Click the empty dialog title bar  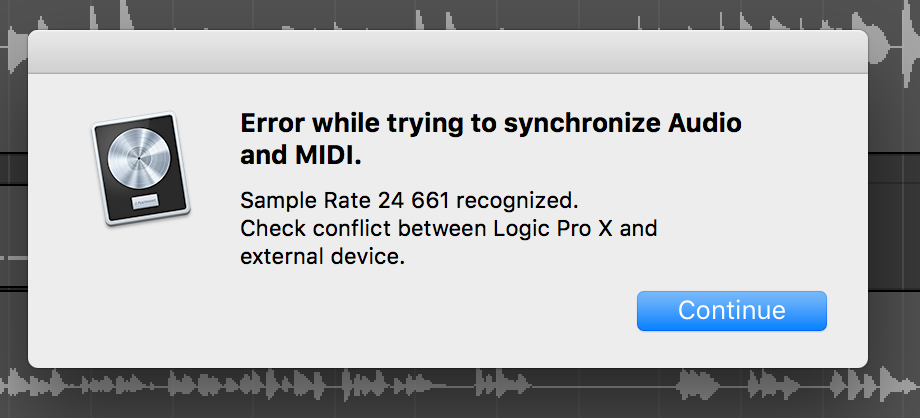pos(448,52)
